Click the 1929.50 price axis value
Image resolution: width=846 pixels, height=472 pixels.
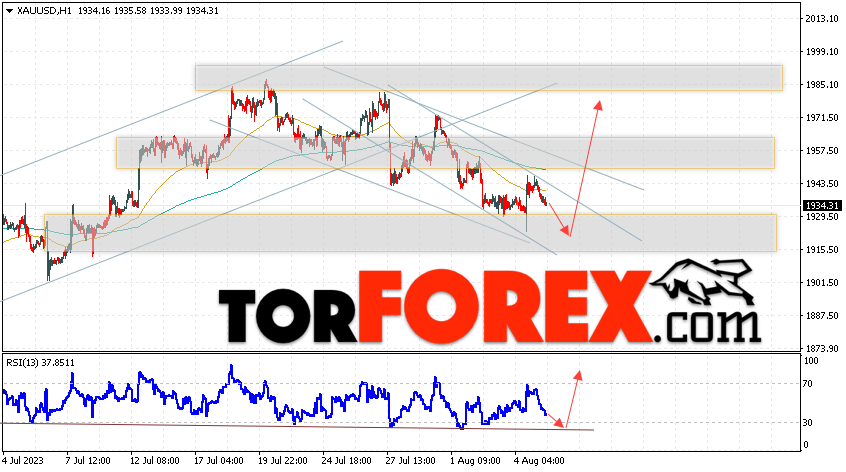(822, 217)
